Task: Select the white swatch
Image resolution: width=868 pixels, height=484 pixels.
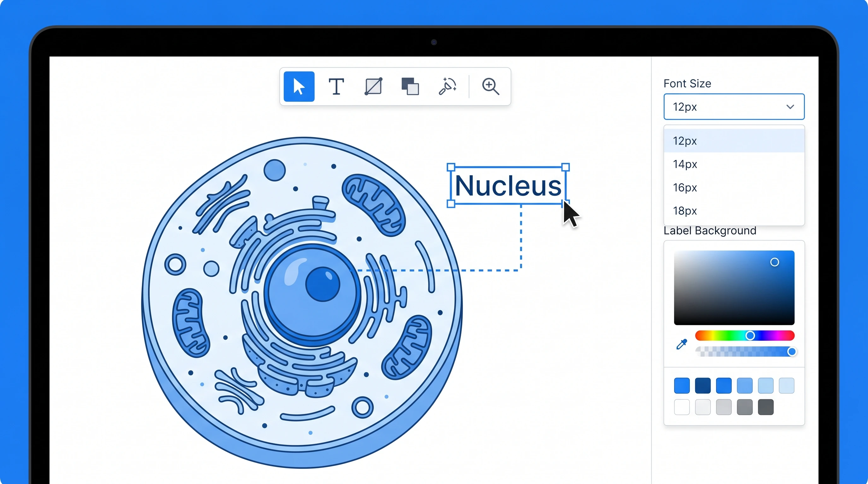Action: pos(682,407)
